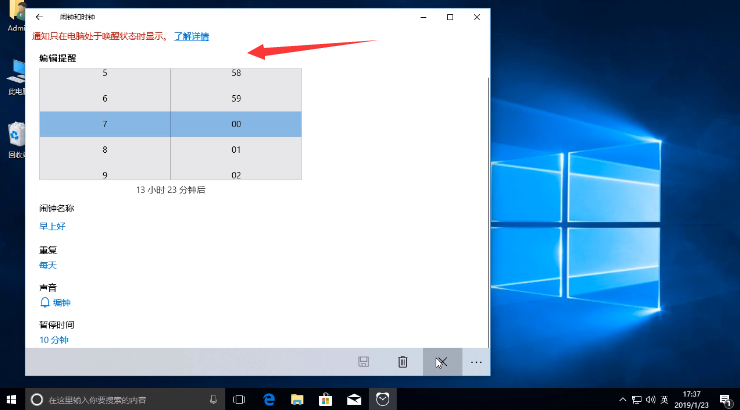
Task: Open network status tray icon
Action: point(637,400)
